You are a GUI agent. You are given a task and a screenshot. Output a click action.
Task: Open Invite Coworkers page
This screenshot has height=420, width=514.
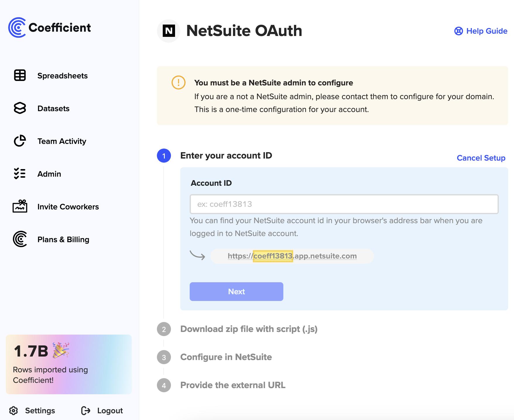tap(68, 207)
